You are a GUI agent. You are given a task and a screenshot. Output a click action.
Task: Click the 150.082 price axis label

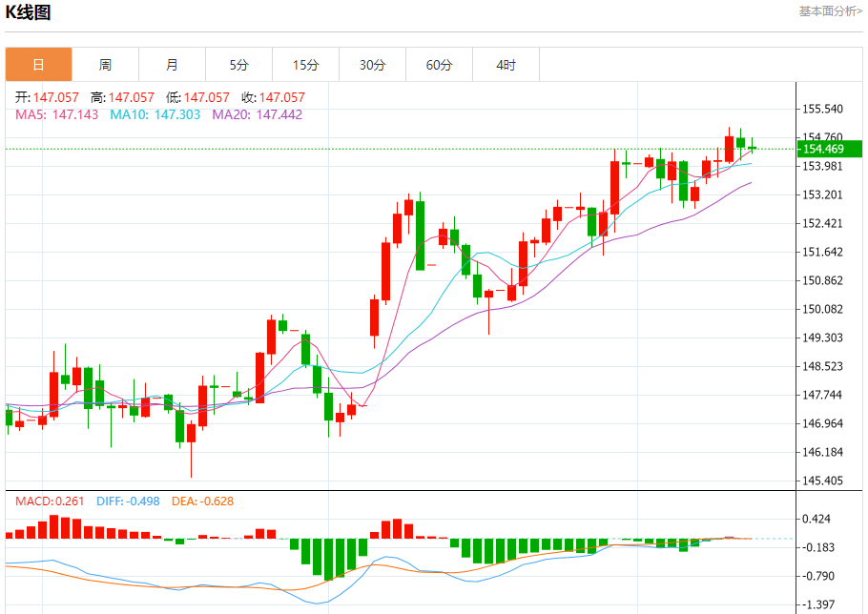[x=822, y=309]
